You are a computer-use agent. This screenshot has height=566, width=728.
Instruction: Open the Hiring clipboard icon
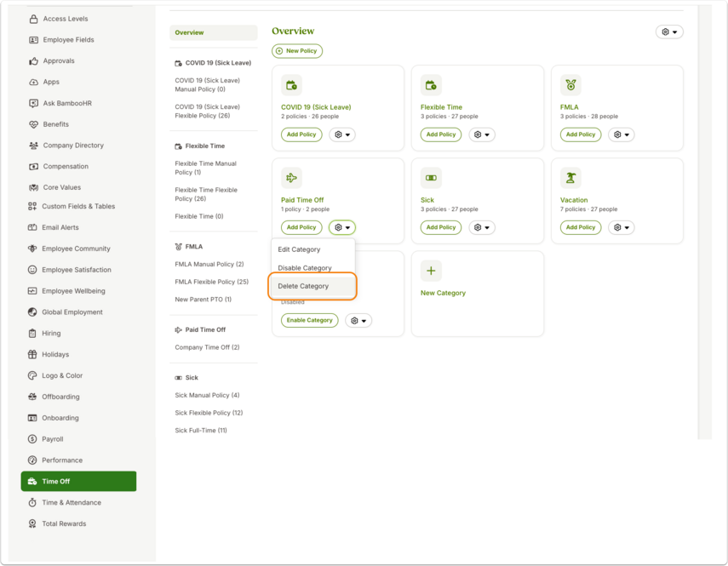(x=32, y=333)
